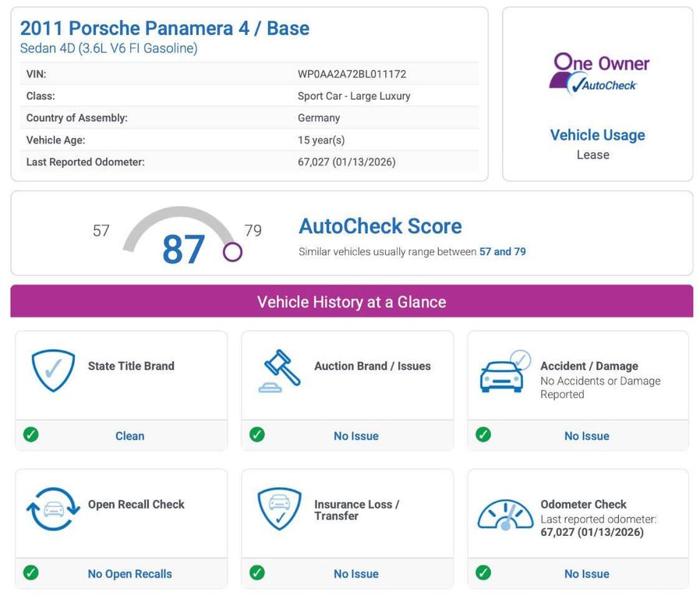This screenshot has height=599, width=700.
Task: Click the 2011 Porsche Panamera 4 / Base title
Action: coord(164,28)
